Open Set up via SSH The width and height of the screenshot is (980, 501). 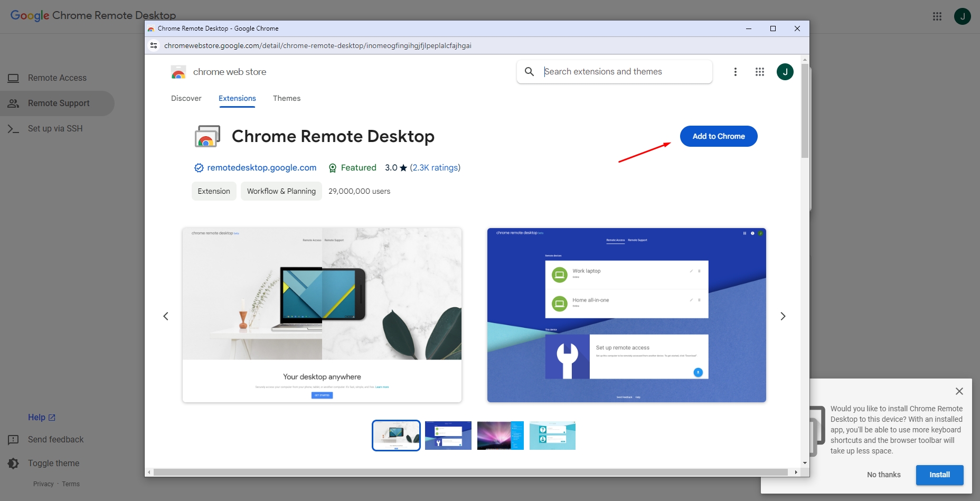(x=55, y=128)
